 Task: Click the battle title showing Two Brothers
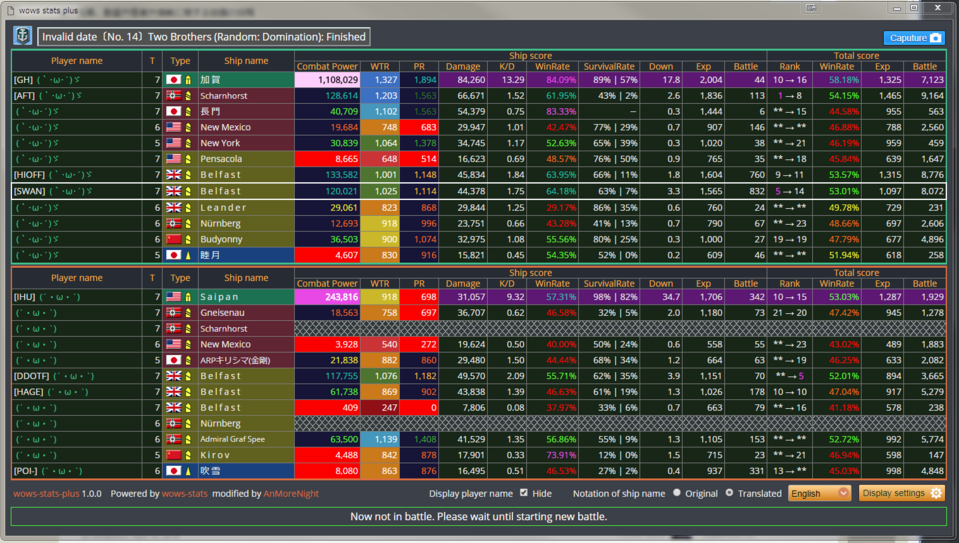tap(204, 37)
